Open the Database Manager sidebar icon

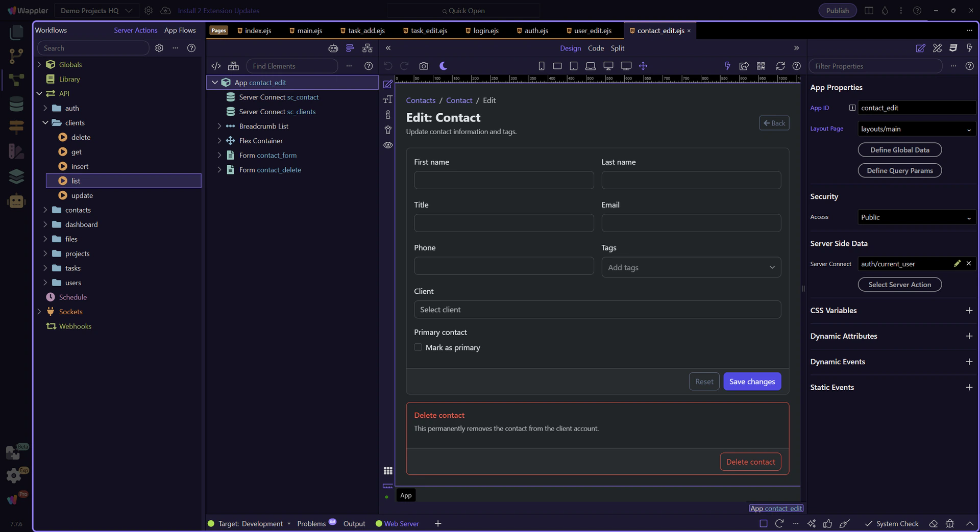click(16, 104)
